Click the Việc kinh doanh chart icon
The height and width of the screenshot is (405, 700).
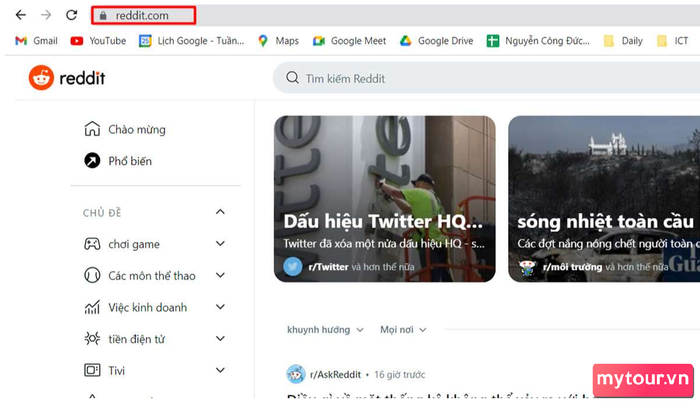(x=92, y=307)
